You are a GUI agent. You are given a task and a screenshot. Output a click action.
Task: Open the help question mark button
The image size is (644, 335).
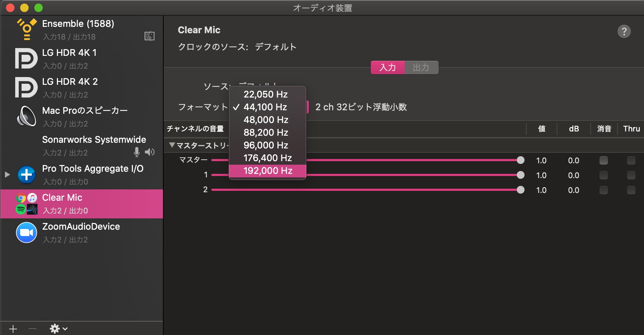click(624, 31)
